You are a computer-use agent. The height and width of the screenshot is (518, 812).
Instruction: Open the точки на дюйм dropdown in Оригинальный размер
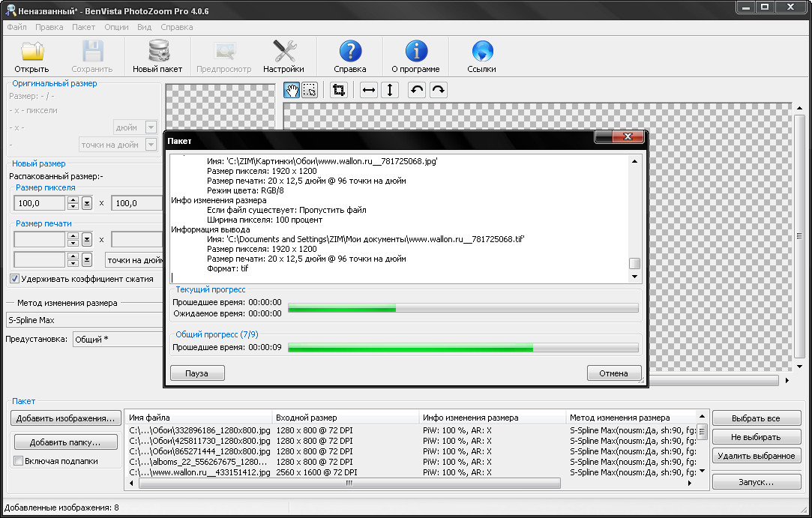coord(151,145)
